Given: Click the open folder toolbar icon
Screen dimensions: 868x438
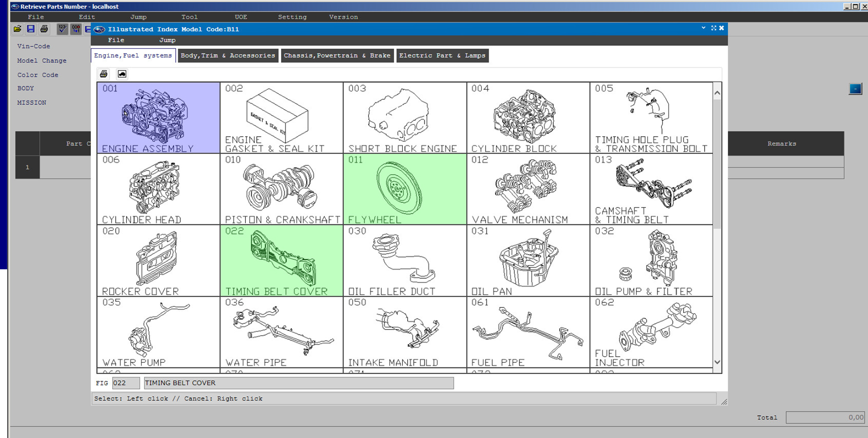Looking at the screenshot, I should pyautogui.click(x=17, y=29).
